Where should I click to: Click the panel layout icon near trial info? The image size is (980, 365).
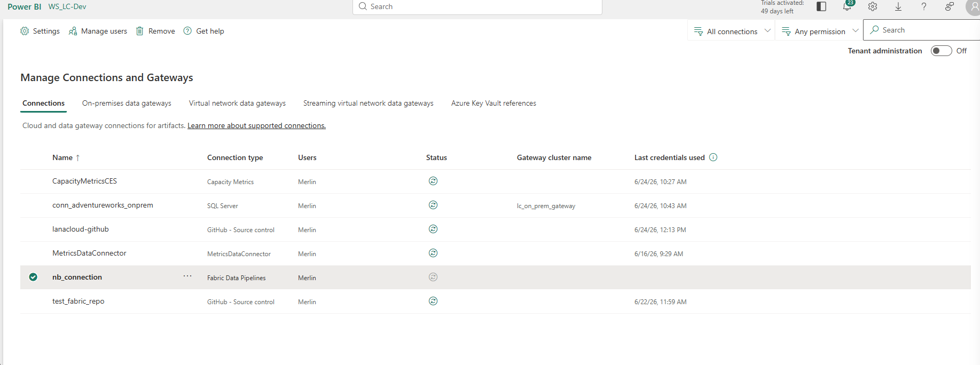click(821, 6)
